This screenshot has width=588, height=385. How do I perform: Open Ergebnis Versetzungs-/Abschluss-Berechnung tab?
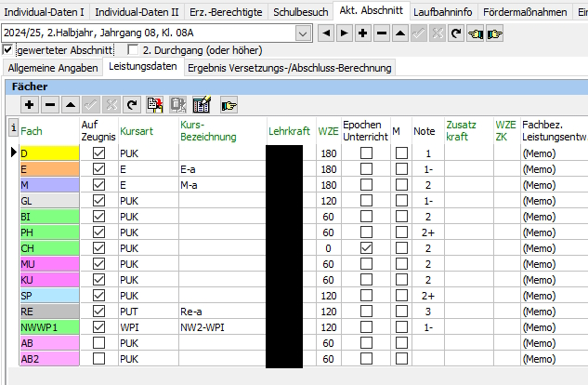click(x=290, y=68)
